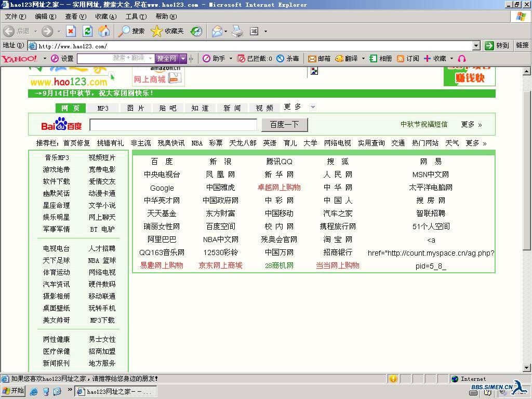Screen dimensions: 532x399
Task: Click 搜全网 search button
Action: point(167,59)
